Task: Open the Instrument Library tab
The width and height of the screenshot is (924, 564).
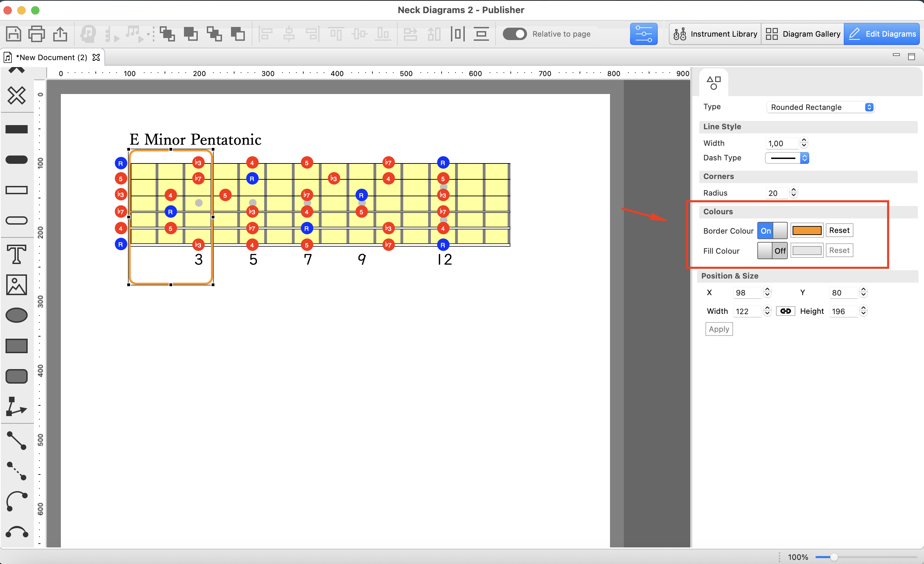Action: (715, 34)
